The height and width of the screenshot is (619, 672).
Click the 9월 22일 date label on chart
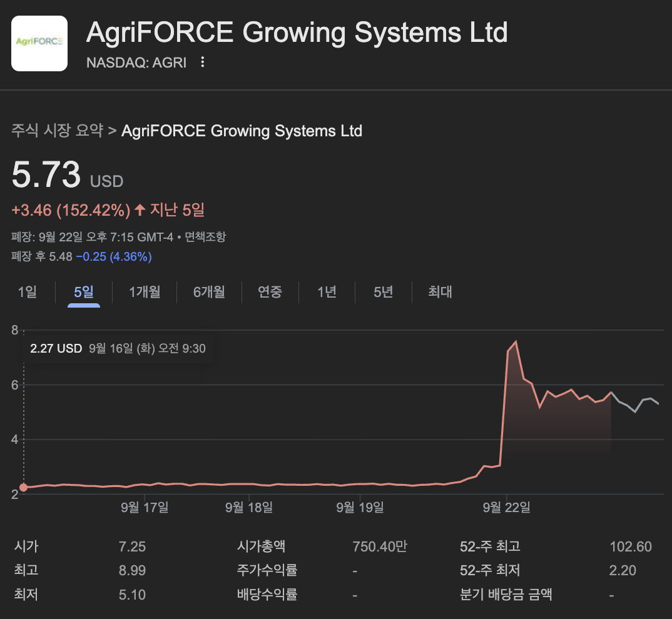pyautogui.click(x=507, y=508)
